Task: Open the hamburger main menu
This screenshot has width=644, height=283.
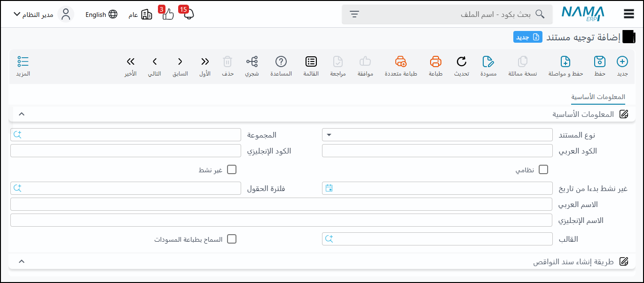Action: 629,14
